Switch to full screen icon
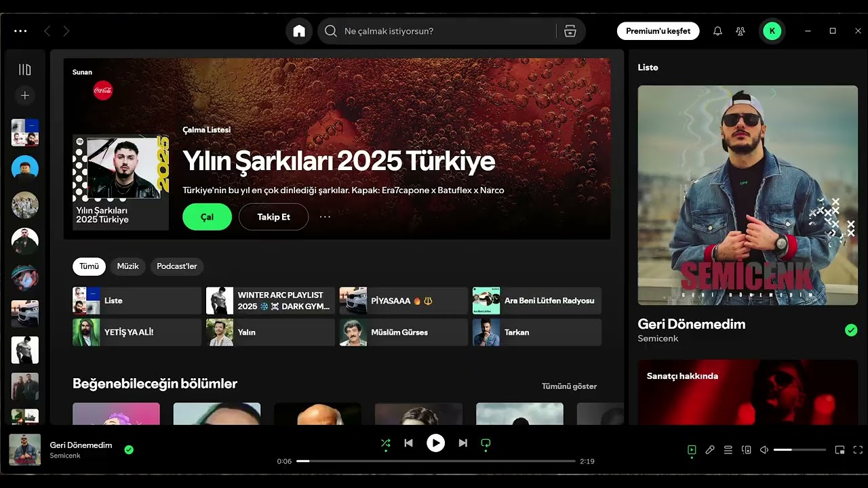The width and height of the screenshot is (868, 488). [858, 449]
